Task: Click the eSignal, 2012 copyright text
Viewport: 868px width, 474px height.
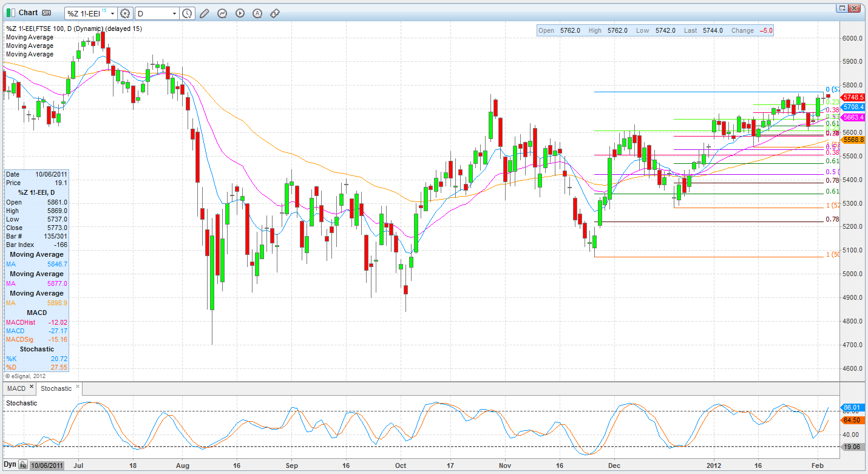Action: click(24, 376)
